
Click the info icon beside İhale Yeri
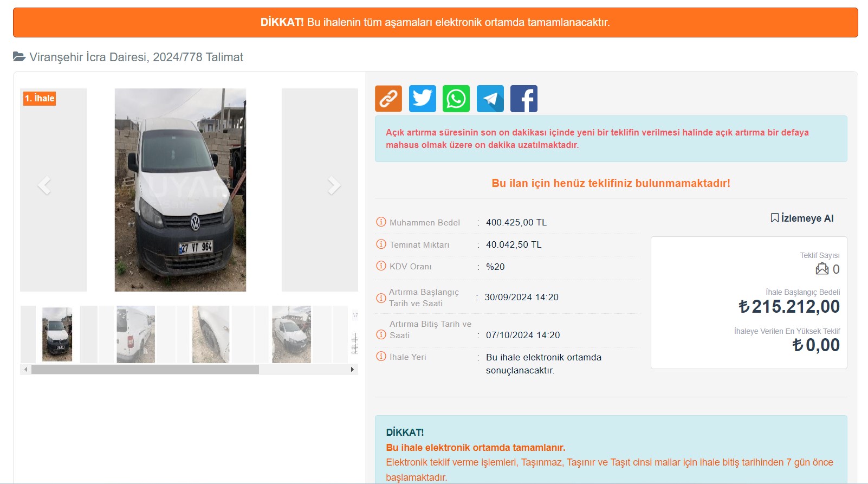[381, 357]
